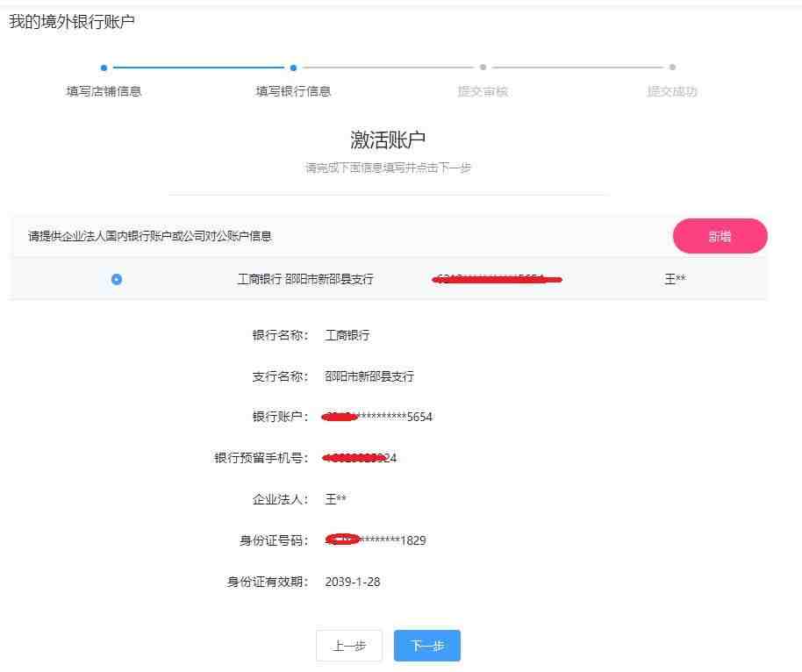802x672 pixels.
Task: Click the expiry date 2039-1-28
Action: tap(353, 582)
